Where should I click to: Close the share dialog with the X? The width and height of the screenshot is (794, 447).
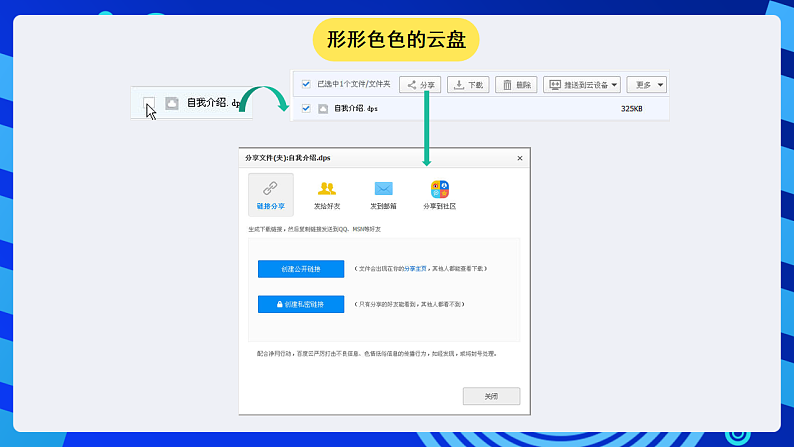(519, 158)
